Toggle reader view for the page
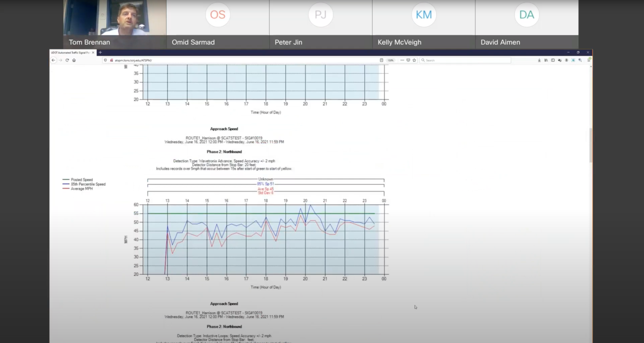The height and width of the screenshot is (343, 644). [x=381, y=60]
